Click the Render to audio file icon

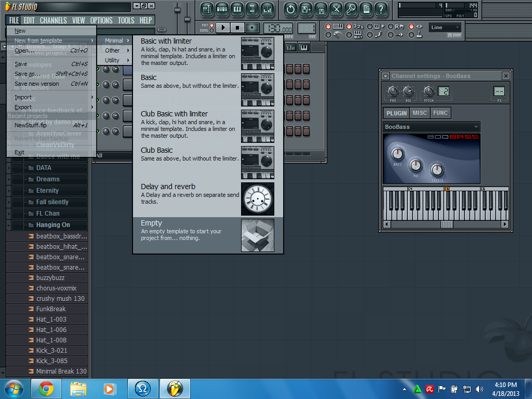click(321, 9)
